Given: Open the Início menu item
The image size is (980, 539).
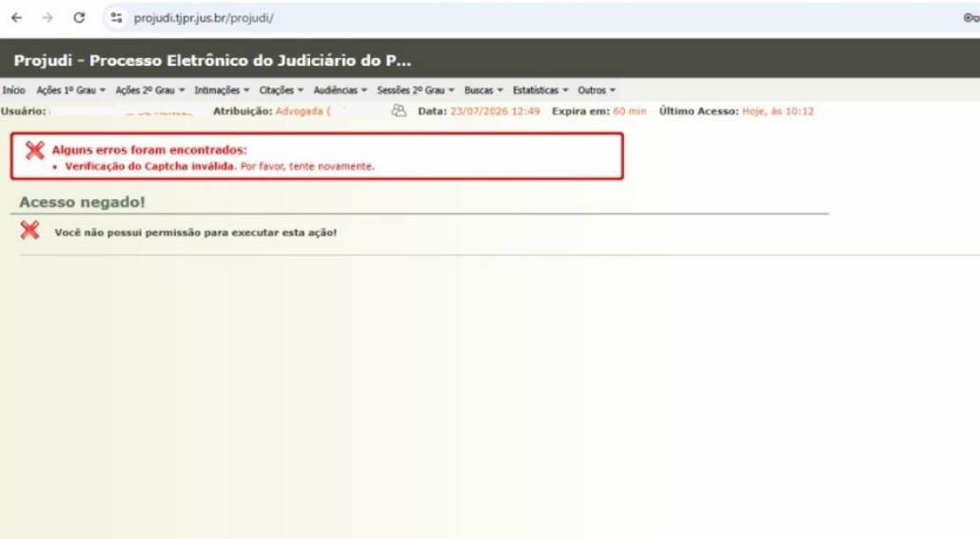Looking at the screenshot, I should click(x=13, y=90).
